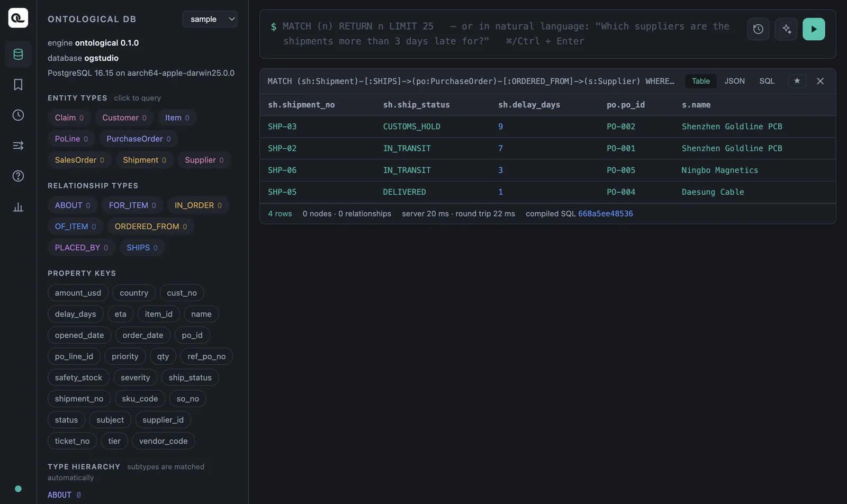
Task: Click the CUSTOMS_HOLD status cell
Action: coord(411,127)
